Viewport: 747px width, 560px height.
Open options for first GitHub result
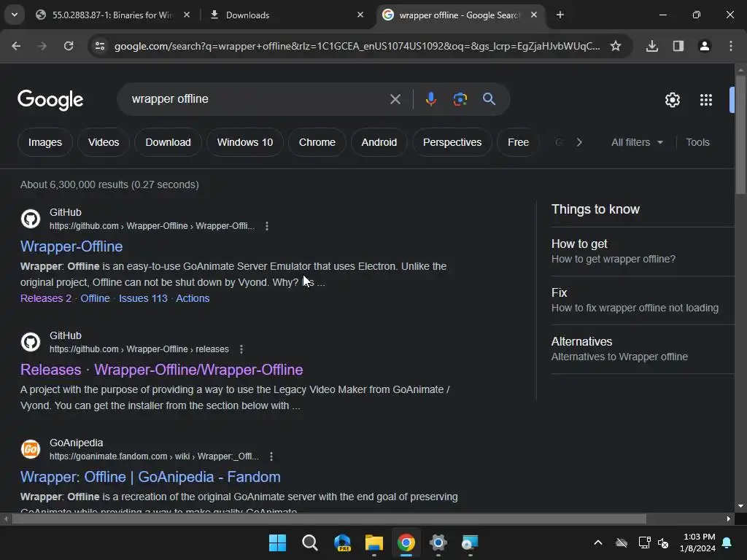tap(267, 226)
